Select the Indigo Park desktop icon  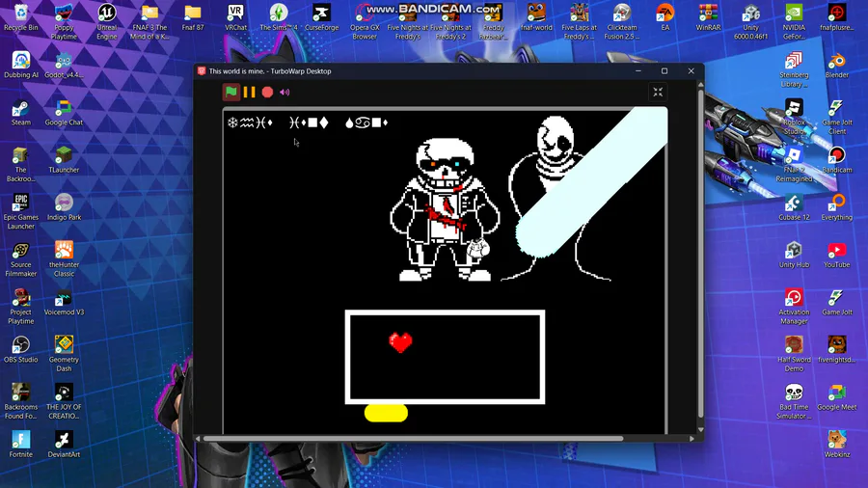coord(65,207)
